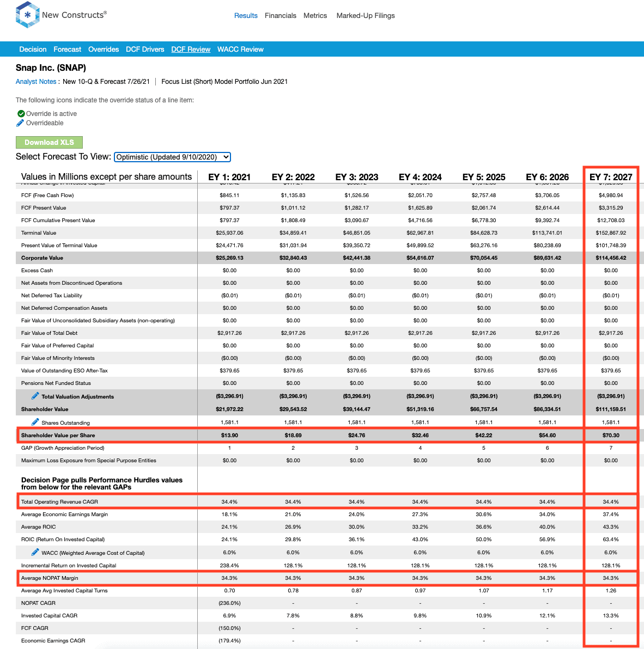
Task: Click the Corporate Value row label
Action: [x=42, y=258]
